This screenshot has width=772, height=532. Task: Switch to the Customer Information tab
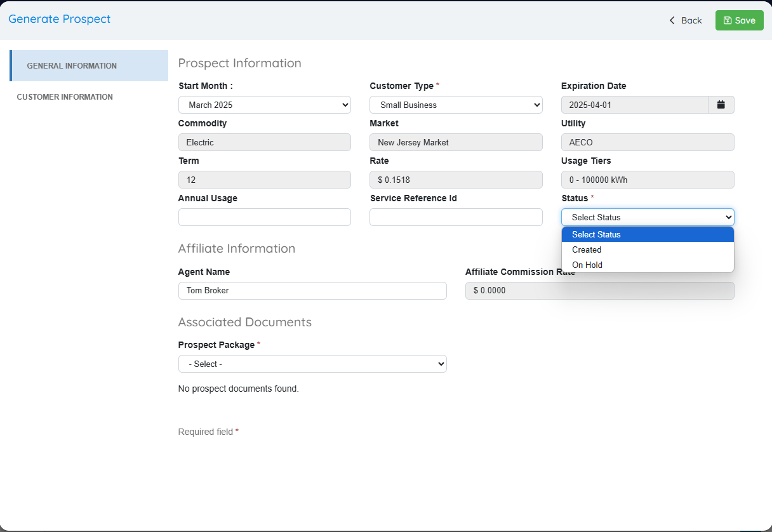(65, 97)
